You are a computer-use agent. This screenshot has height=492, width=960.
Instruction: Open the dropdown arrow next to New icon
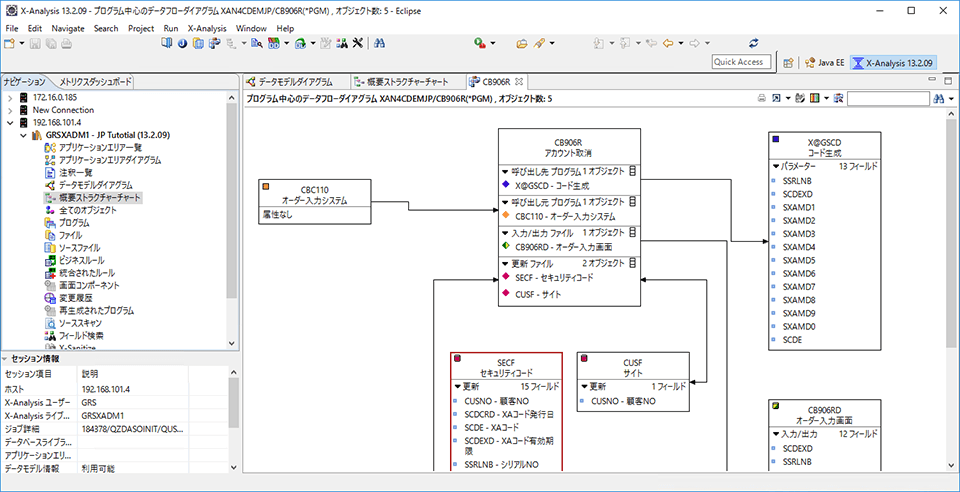point(21,43)
